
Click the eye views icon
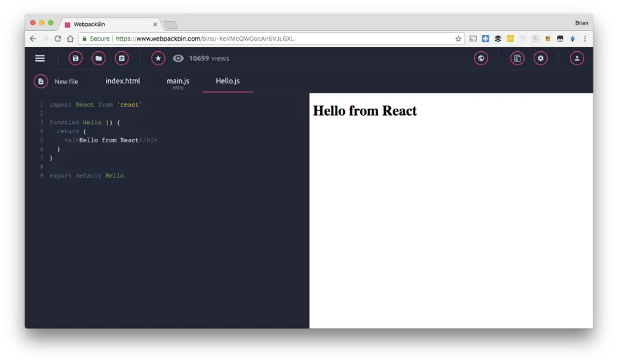click(x=178, y=58)
